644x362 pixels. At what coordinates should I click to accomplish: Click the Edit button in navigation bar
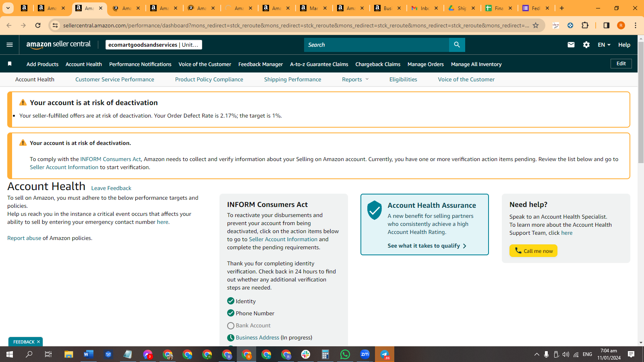pyautogui.click(x=621, y=64)
